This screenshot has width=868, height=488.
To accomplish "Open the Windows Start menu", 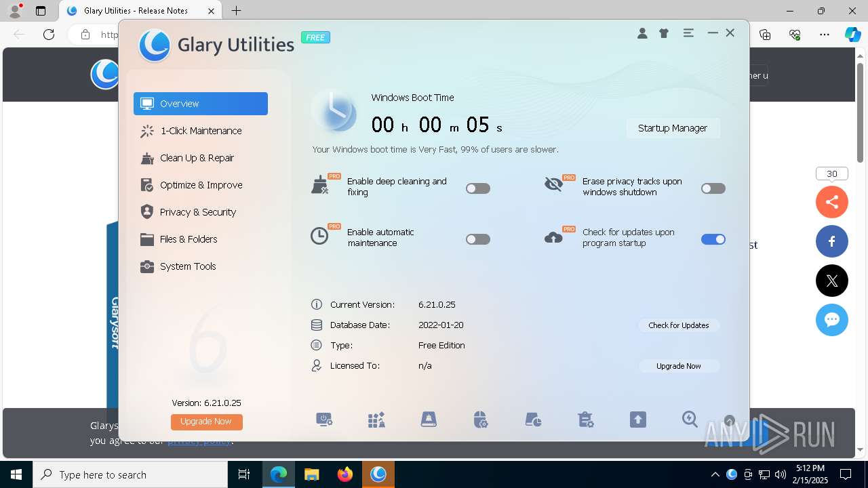I will 16,474.
